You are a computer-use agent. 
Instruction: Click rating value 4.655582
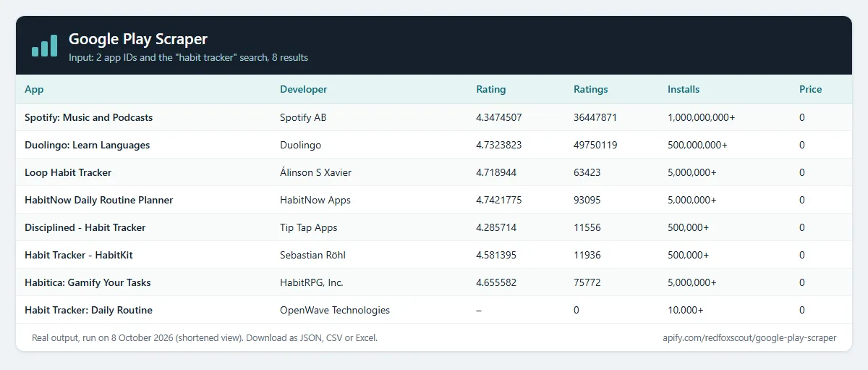496,282
